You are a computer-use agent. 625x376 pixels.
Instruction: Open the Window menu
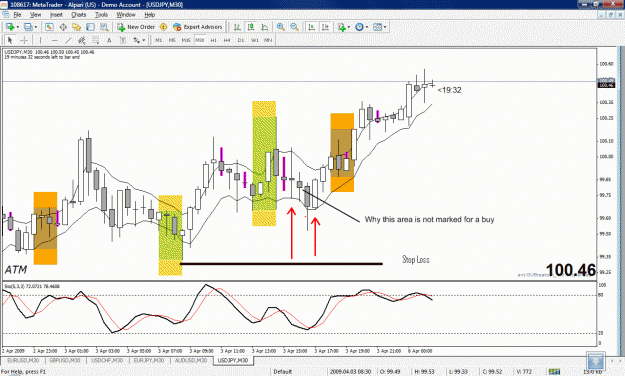tap(126, 15)
